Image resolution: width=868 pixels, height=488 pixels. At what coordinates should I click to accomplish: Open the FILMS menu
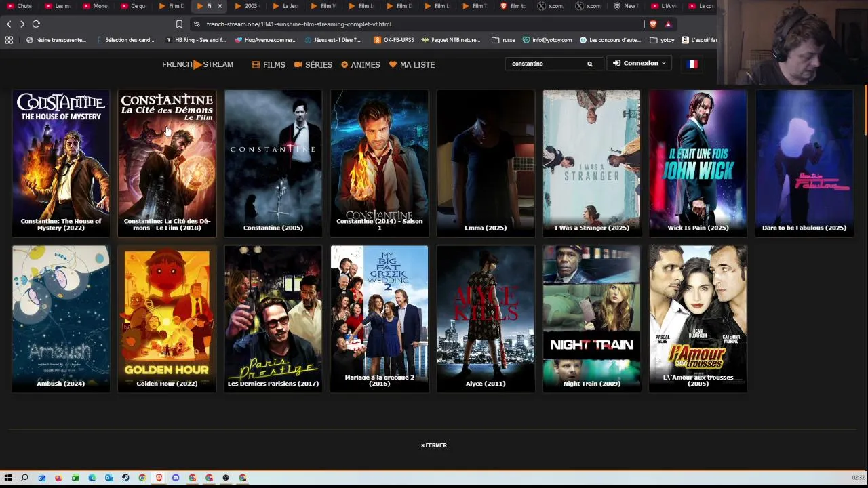[x=269, y=64]
